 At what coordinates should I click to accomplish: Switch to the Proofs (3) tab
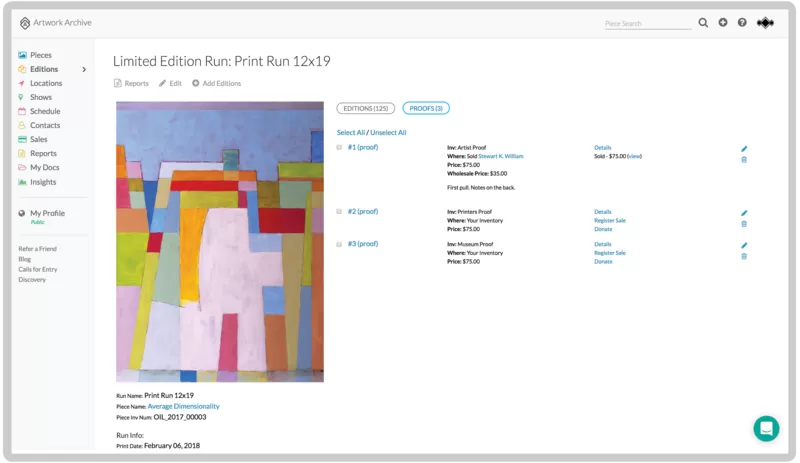click(426, 108)
